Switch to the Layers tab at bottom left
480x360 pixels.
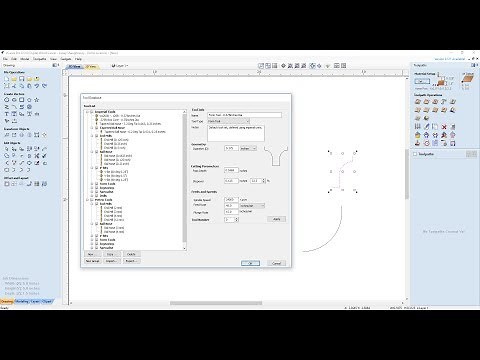35,301
